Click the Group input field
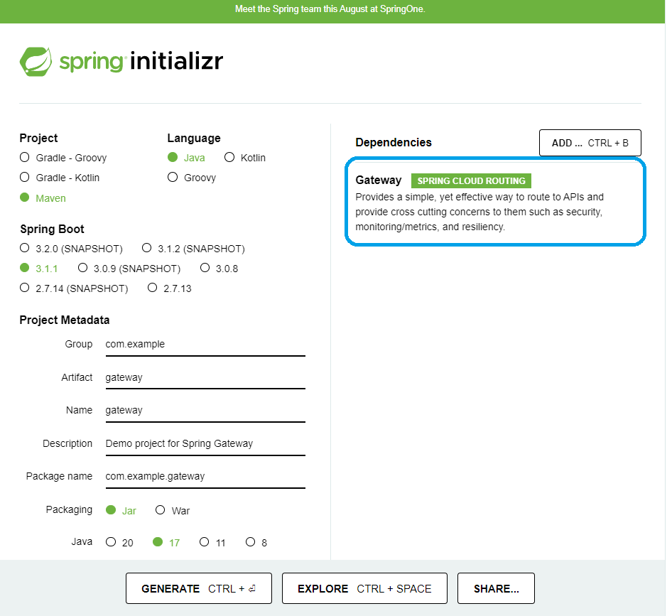The width and height of the screenshot is (672, 616). pos(205,345)
